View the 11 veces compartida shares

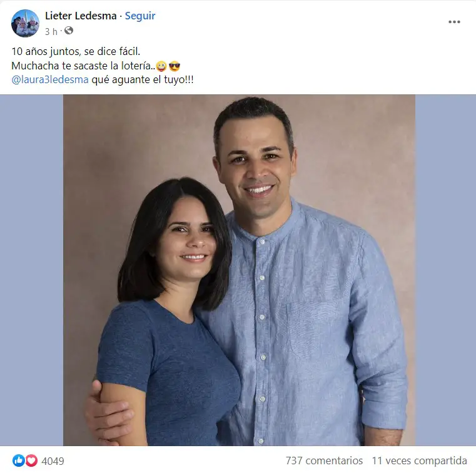420,461
